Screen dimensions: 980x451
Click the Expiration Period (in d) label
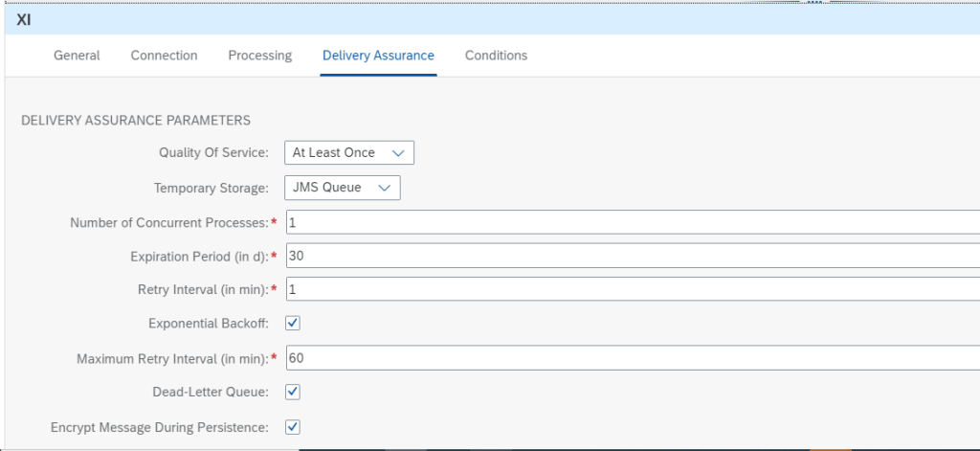198,257
